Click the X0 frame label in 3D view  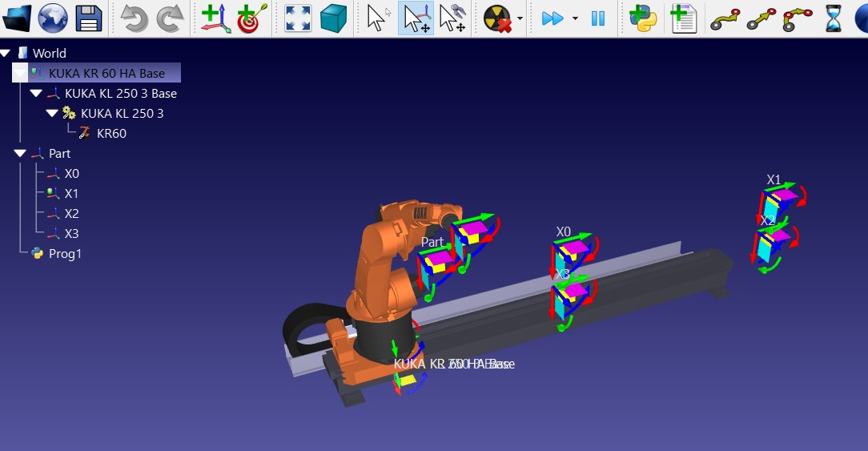(x=564, y=232)
